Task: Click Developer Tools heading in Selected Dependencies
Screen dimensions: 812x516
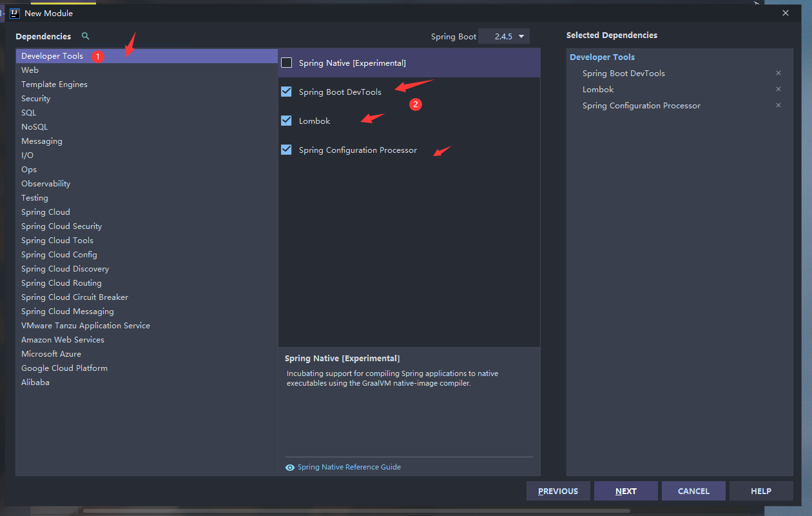Action: click(x=603, y=57)
